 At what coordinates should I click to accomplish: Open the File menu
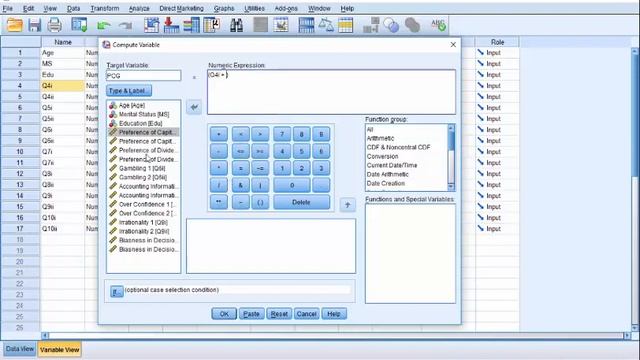(7, 8)
